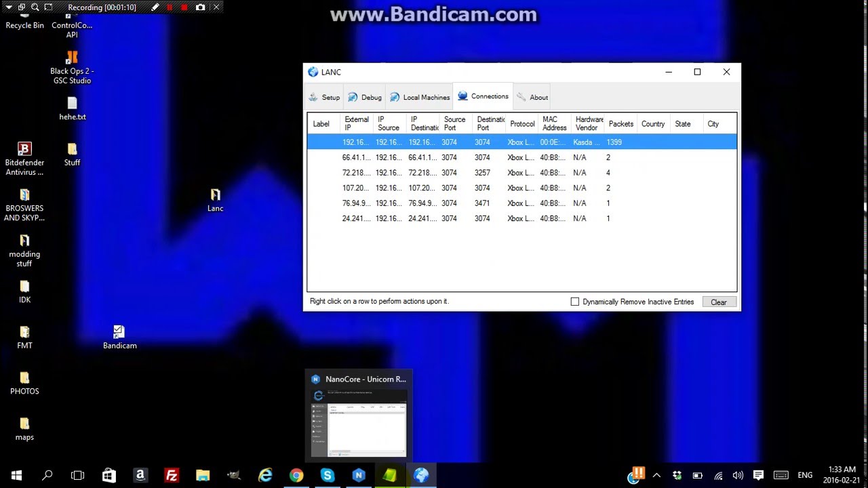Click the Kasda hardware vendor cell
Screen dimensions: 868x488
pyautogui.click(x=587, y=142)
